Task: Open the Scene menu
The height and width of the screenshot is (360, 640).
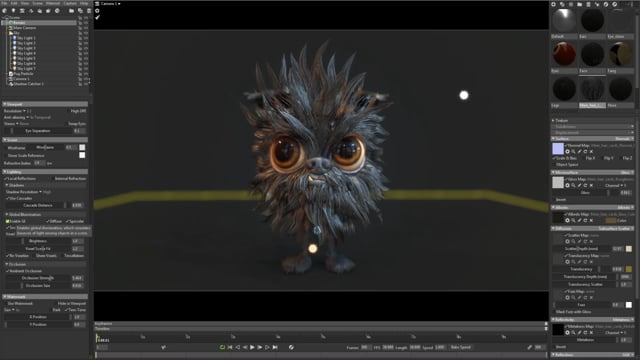Action: [x=38, y=3]
